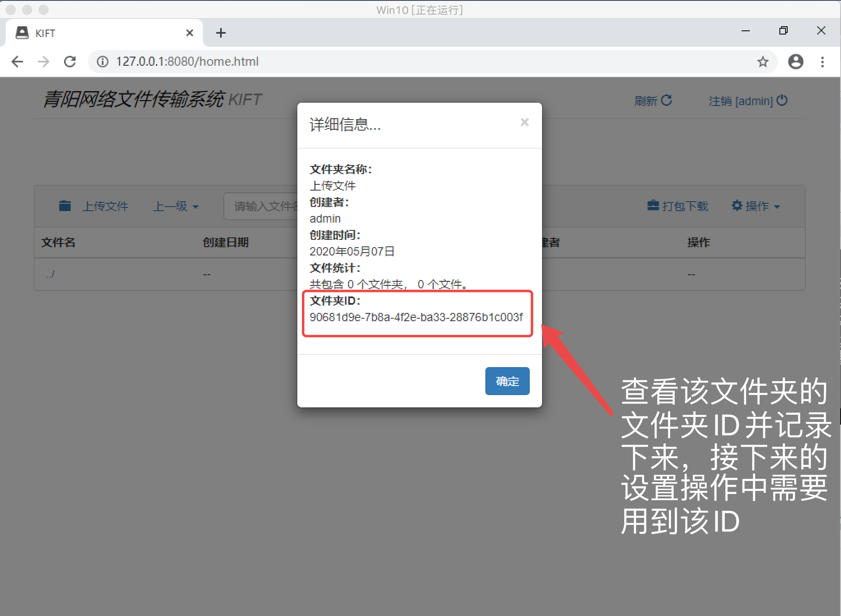This screenshot has width=841, height=616.
Task: Close the KIFT browser tab
Action: 189,33
